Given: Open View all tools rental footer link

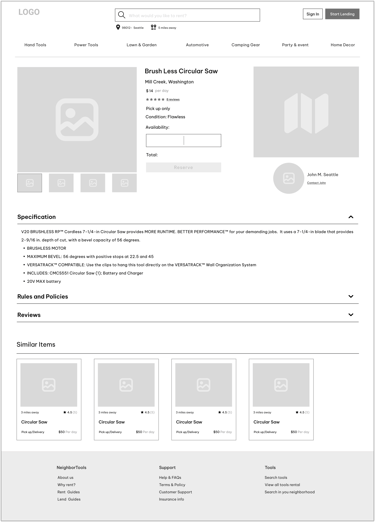Looking at the screenshot, I should [x=282, y=485].
